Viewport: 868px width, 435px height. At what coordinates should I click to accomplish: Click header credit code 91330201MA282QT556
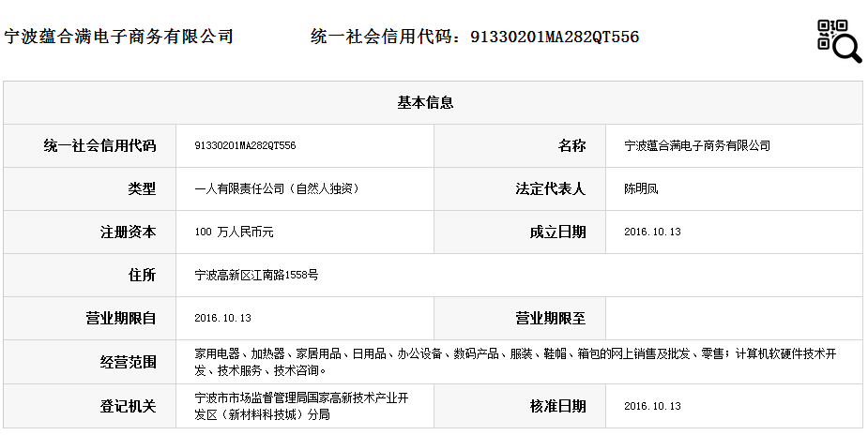click(555, 37)
